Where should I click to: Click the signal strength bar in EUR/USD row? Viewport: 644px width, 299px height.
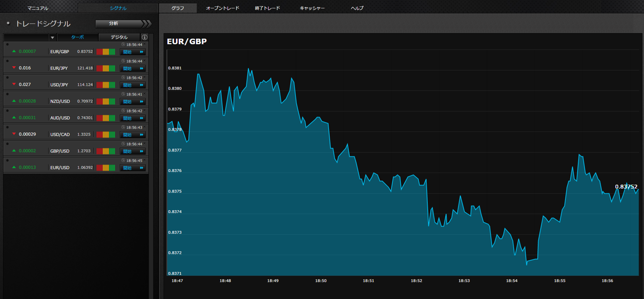(106, 168)
